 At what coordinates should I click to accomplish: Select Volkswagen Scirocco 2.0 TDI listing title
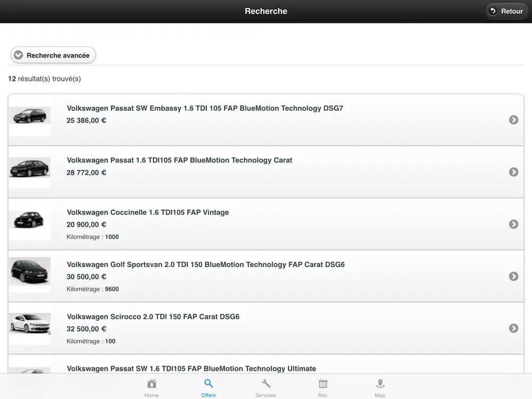coord(153,317)
